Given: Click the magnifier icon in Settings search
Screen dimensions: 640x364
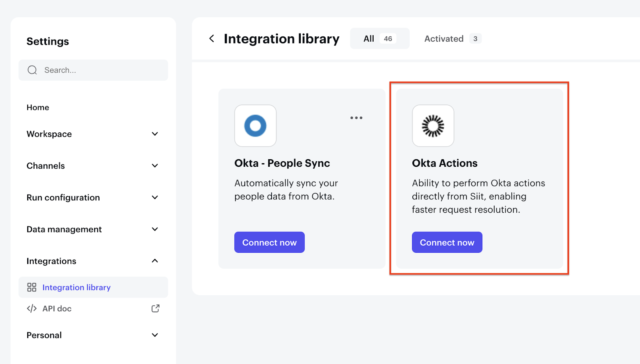Looking at the screenshot, I should [32, 70].
